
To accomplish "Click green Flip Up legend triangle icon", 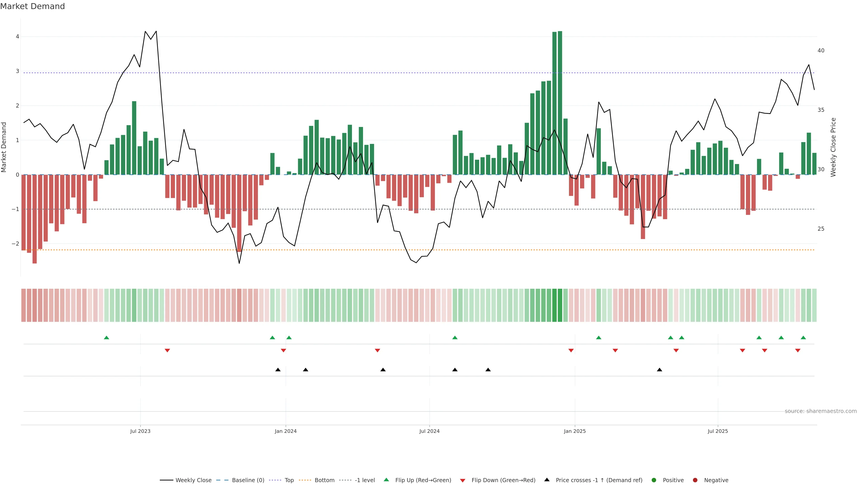I will pos(387,480).
